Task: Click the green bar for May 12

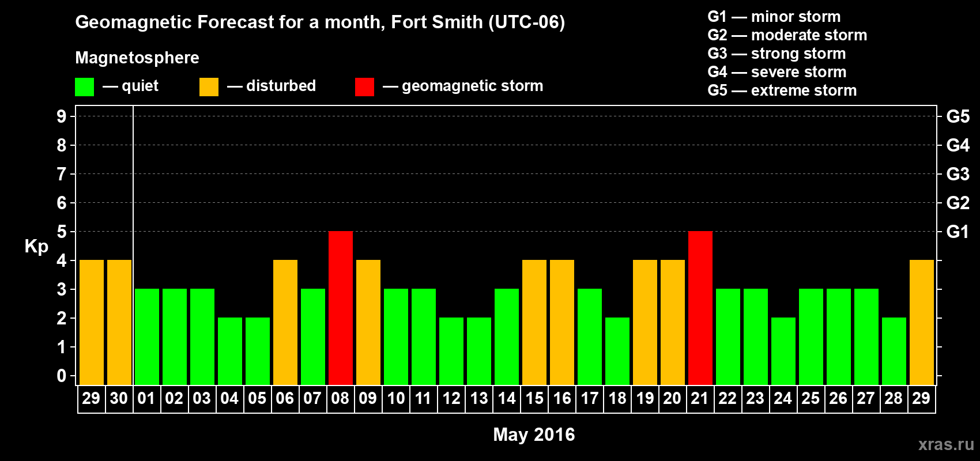Action: point(451,352)
